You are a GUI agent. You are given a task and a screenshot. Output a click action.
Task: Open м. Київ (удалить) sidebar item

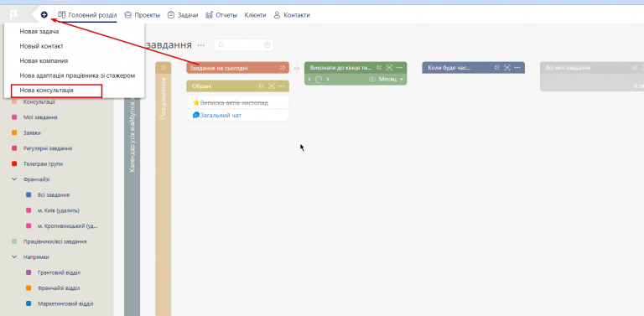(59, 210)
